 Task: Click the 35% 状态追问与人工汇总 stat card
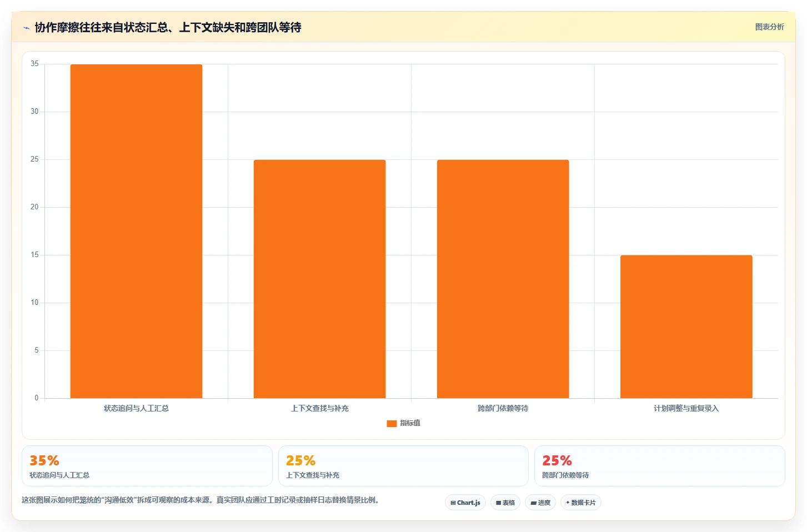tap(147, 466)
